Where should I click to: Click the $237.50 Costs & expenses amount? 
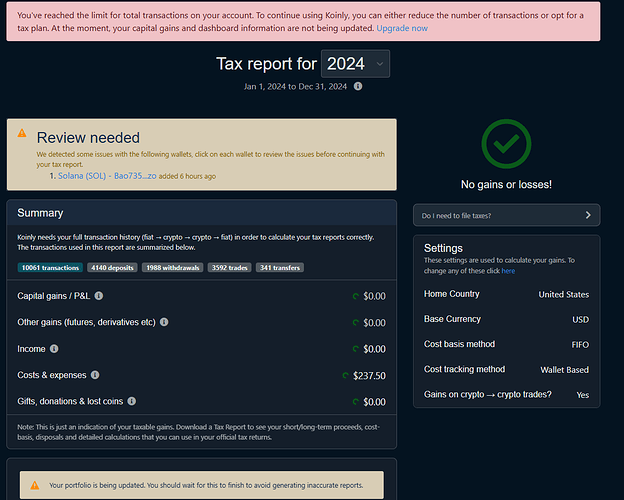tap(369, 376)
